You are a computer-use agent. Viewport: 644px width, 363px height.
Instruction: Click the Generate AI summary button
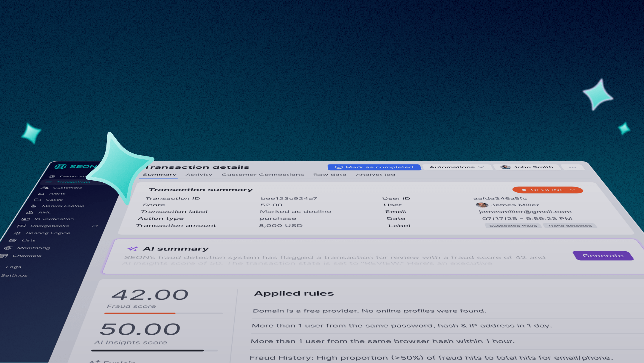coord(603,256)
